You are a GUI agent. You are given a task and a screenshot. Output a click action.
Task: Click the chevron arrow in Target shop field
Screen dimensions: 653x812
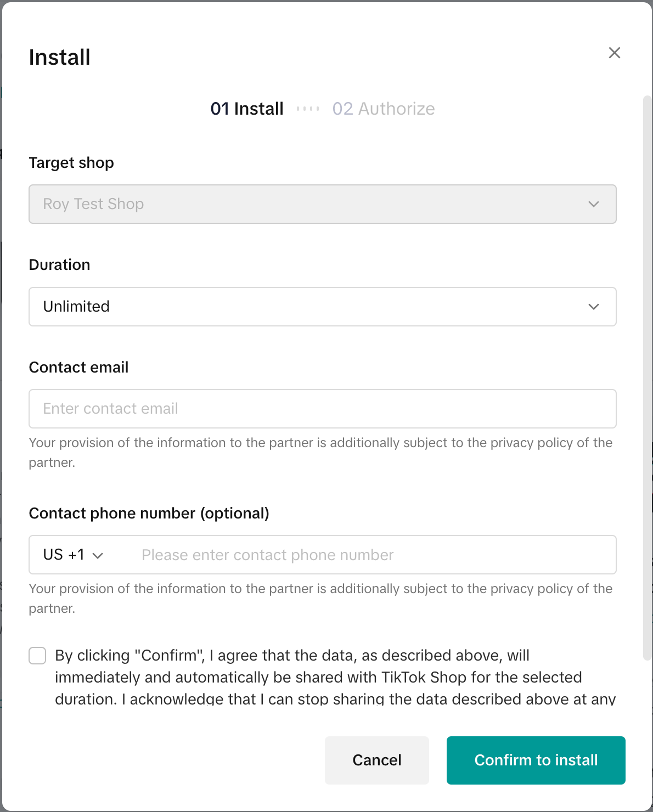tap(593, 204)
